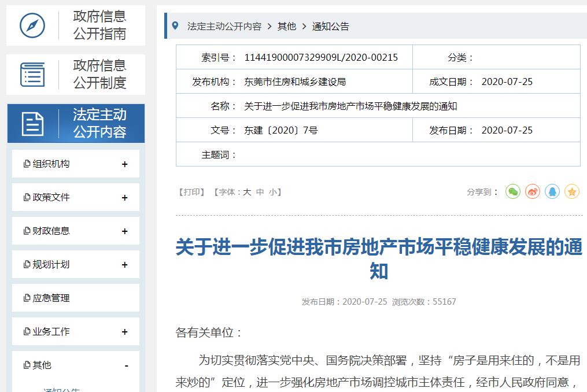587x392 pixels.
Task: Go to 法定主动公开内容 breadcrumb link
Action: 224,26
